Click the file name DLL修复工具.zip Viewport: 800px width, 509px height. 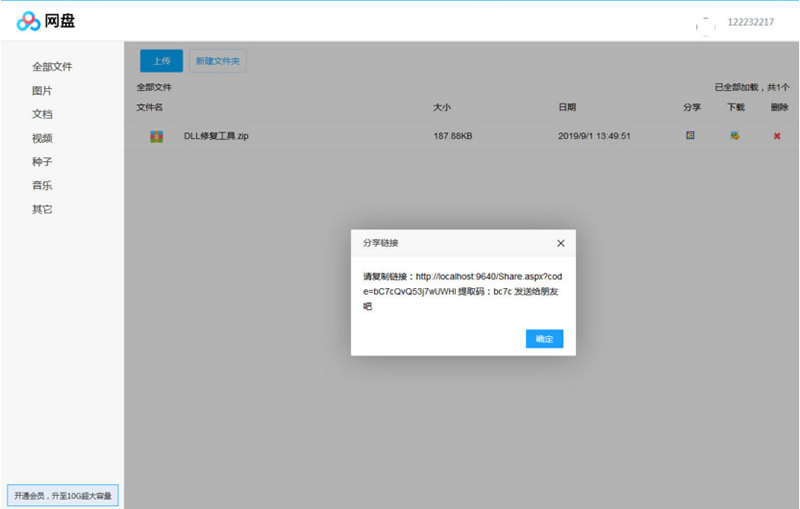216,136
